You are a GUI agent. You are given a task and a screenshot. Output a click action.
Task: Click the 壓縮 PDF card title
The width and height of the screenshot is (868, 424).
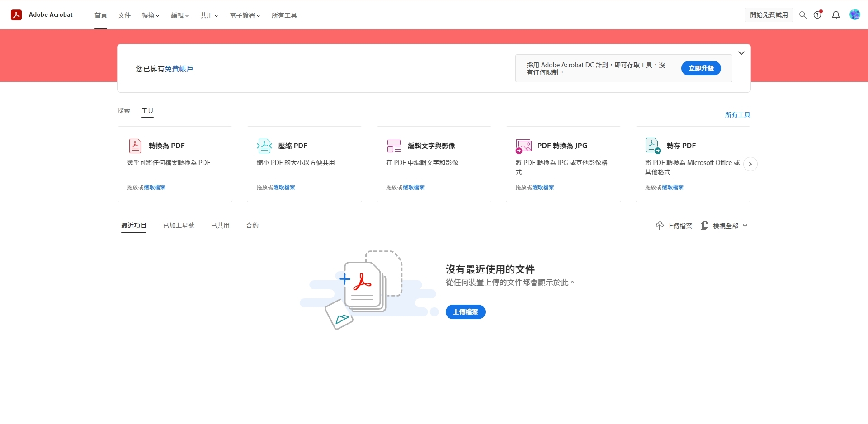[292, 146]
